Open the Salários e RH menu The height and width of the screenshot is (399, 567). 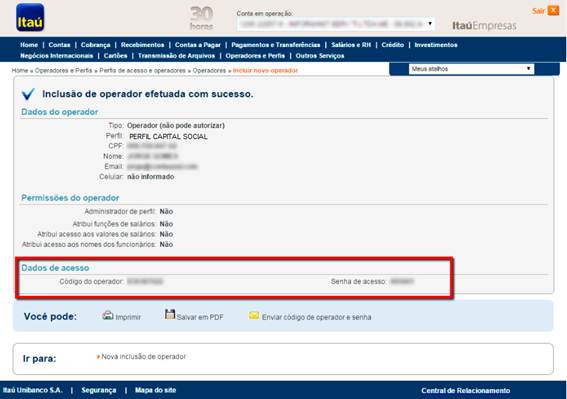point(351,45)
